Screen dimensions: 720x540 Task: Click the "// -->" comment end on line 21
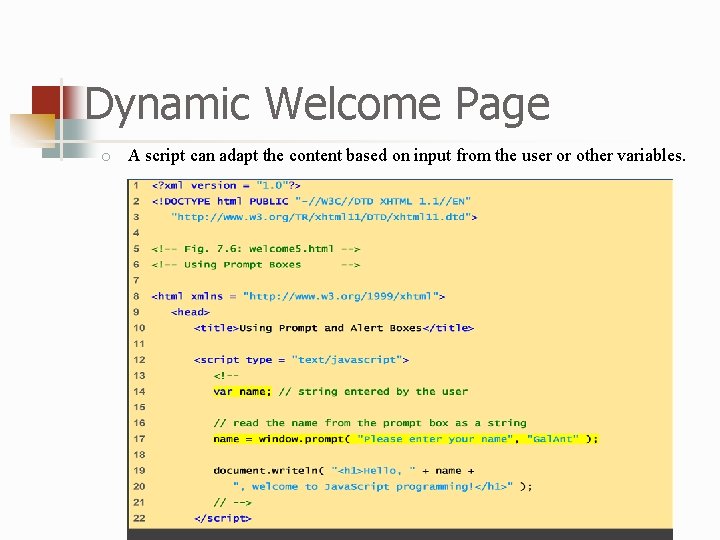232,502
